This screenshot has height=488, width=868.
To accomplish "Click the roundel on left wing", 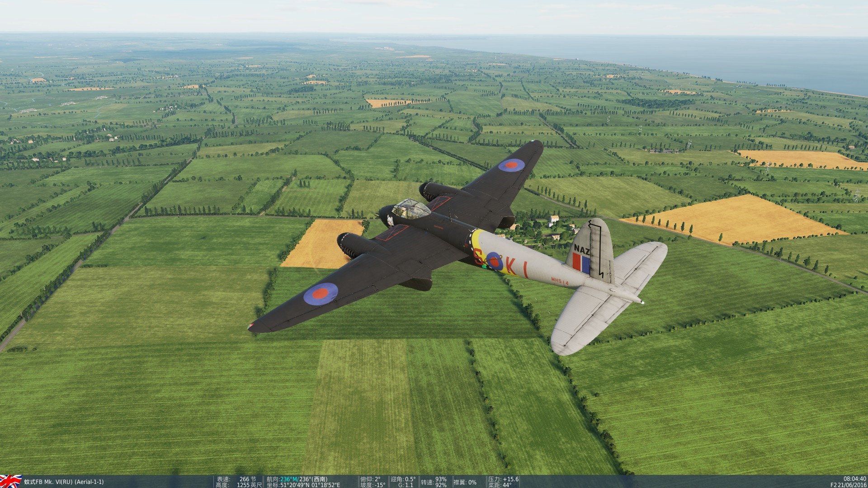I will (x=321, y=294).
